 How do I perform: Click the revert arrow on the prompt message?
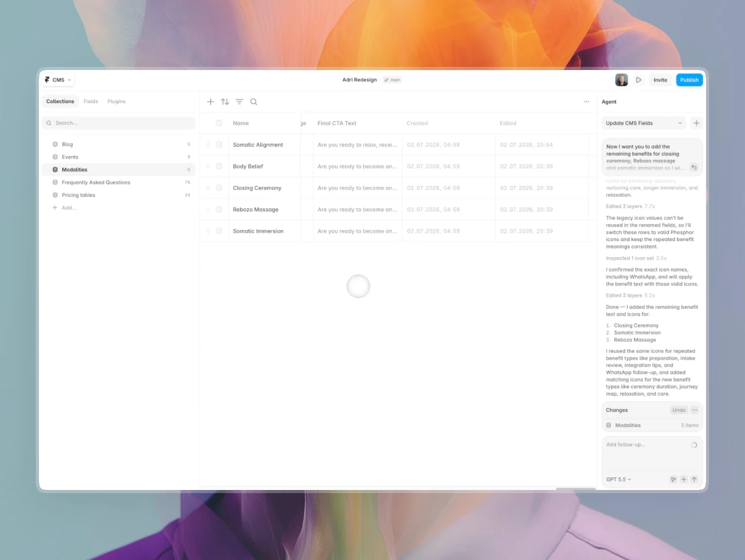pos(694,167)
